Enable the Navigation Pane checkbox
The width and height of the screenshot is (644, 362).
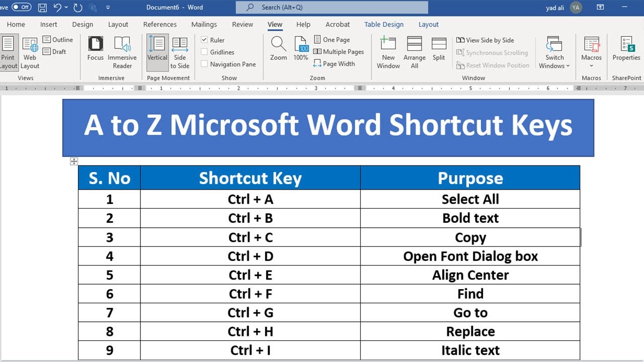point(204,64)
